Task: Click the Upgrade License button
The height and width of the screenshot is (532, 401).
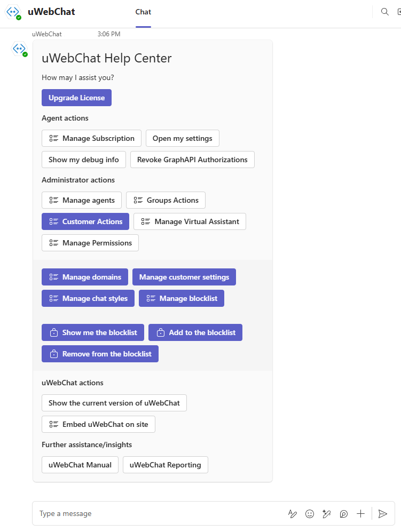Action: 76,98
